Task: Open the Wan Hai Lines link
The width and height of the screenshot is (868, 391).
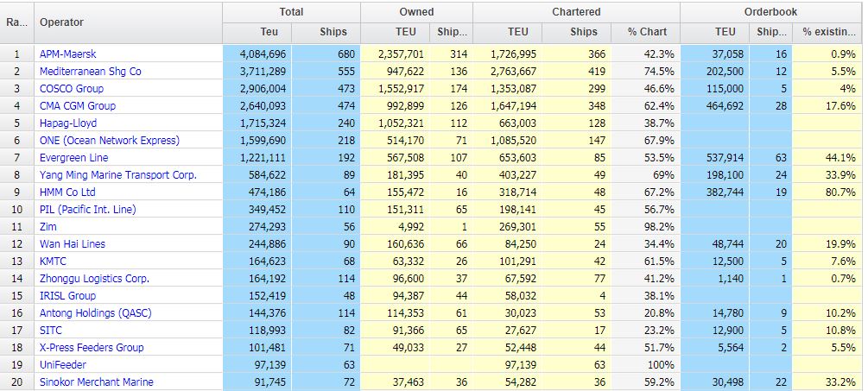Action: pyautogui.click(x=72, y=244)
